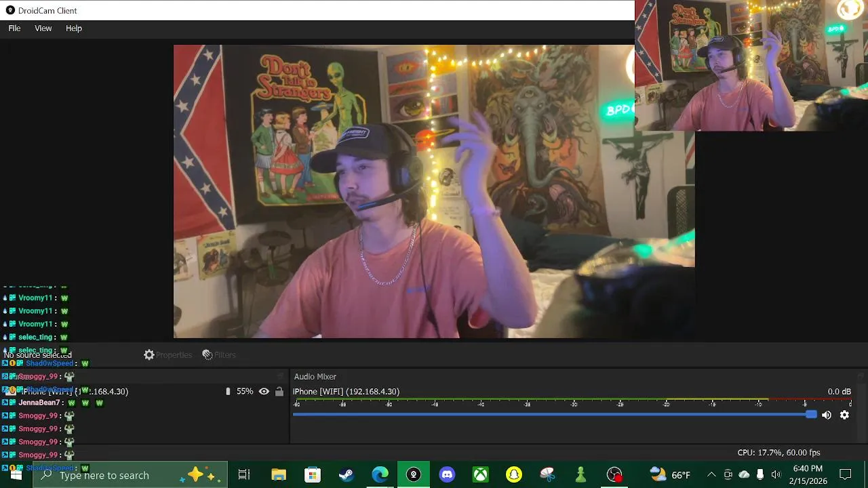Open the weather widget showing 66°F
Image resolution: width=868 pixels, height=488 pixels.
[x=670, y=475]
